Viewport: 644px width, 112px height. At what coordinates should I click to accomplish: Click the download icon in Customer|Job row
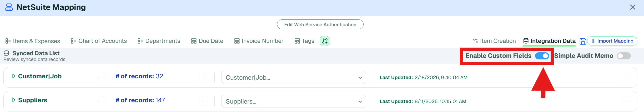click(203, 77)
